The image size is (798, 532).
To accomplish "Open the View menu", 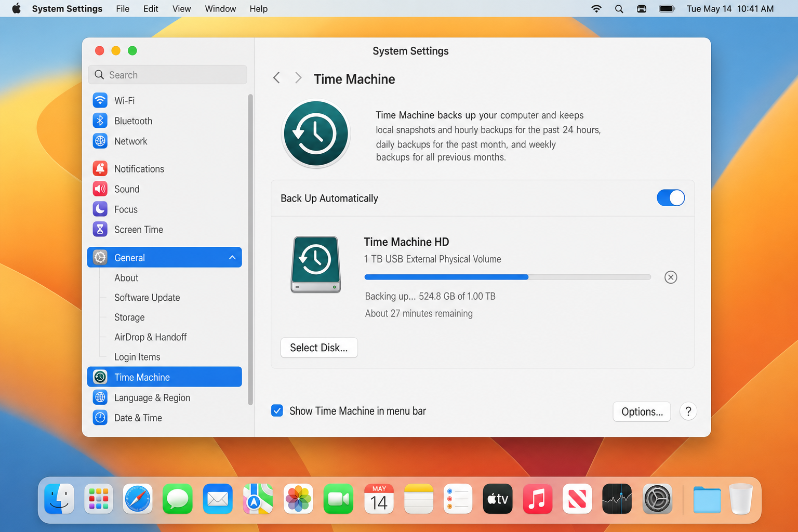I will (x=182, y=9).
